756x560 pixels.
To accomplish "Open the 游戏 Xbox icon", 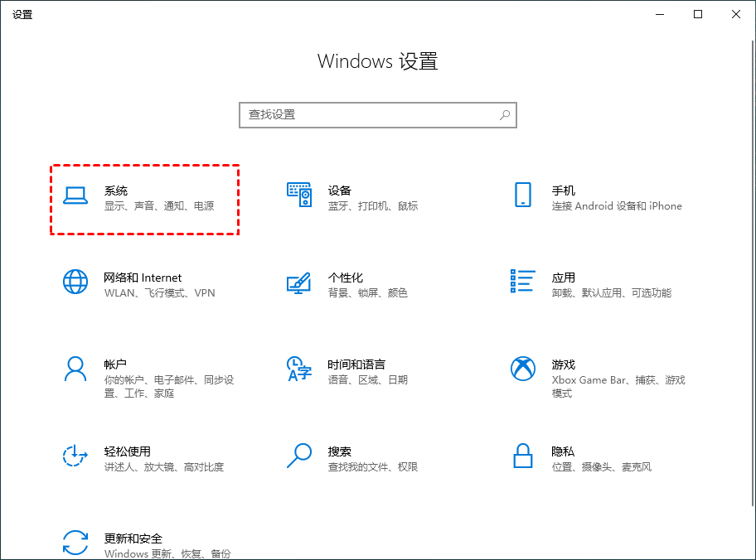I will click(x=523, y=369).
